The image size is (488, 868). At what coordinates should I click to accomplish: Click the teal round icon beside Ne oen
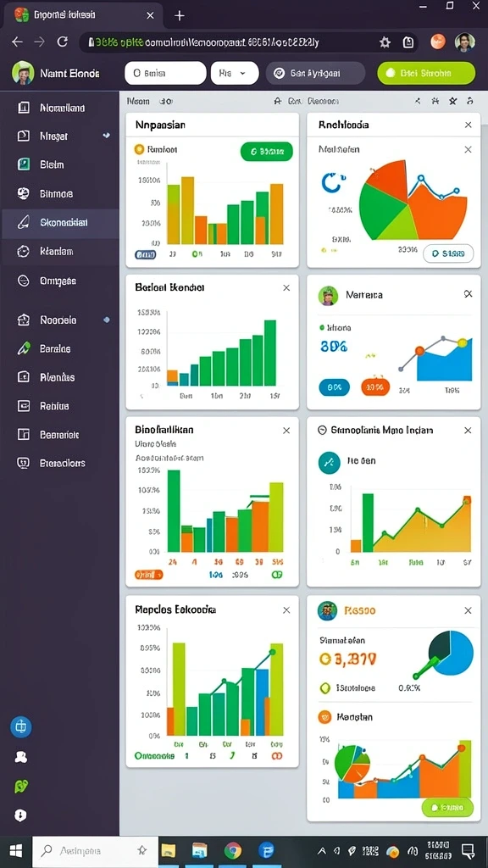pos(330,462)
